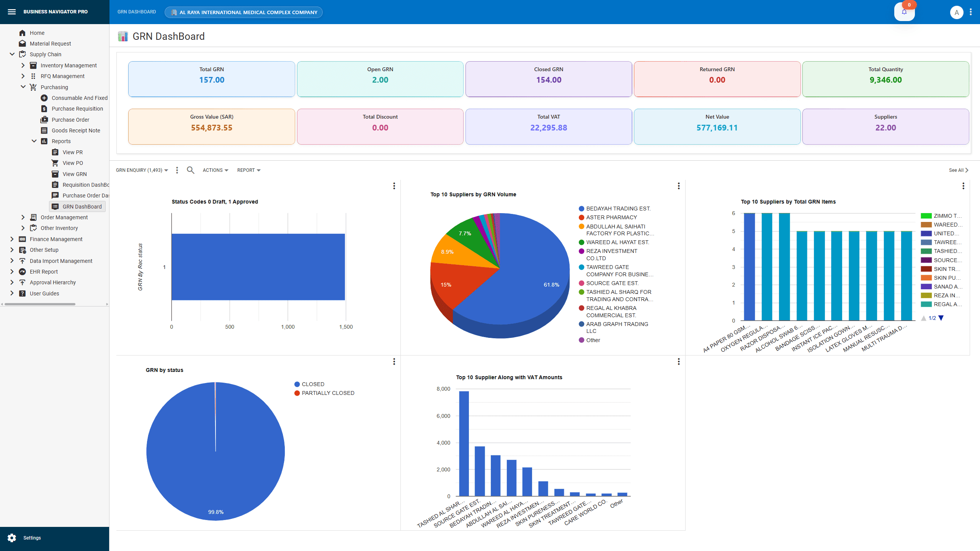
Task: Open the user avatar marked A
Action: [957, 12]
